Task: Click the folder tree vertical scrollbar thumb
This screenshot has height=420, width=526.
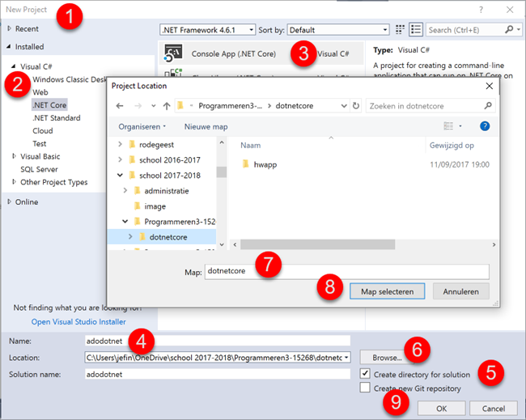Action: click(222, 172)
